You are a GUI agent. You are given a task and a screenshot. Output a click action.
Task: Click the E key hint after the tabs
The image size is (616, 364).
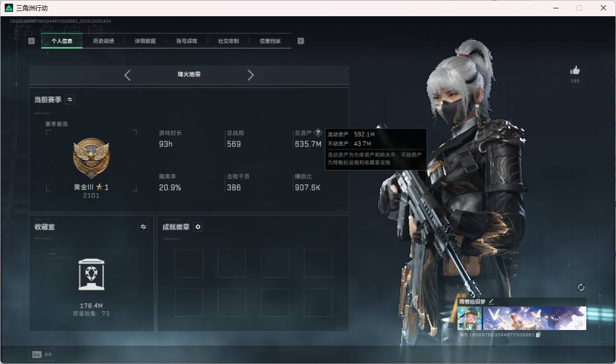click(301, 41)
